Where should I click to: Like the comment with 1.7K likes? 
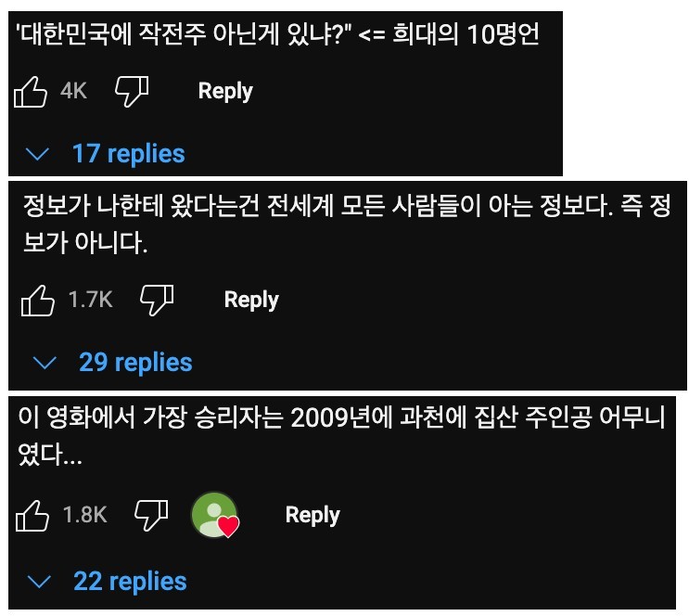point(38,300)
